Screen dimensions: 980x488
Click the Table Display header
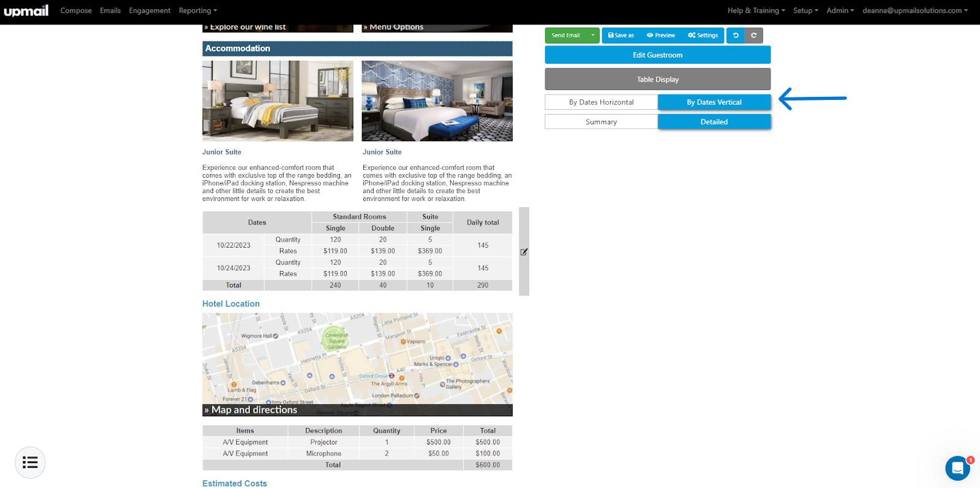(658, 79)
